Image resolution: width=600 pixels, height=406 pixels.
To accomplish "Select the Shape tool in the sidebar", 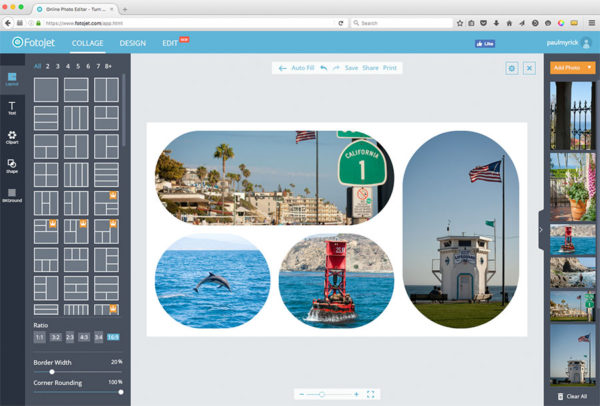I will 12,166.
